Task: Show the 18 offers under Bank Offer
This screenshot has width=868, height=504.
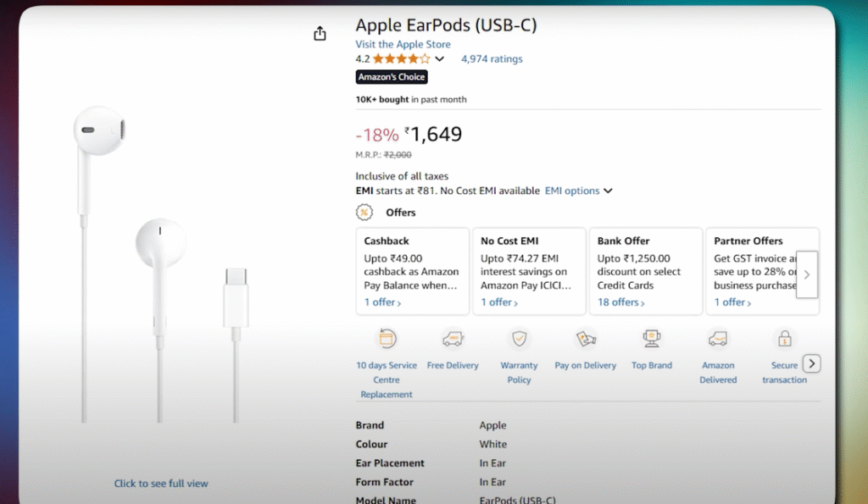Action: [620, 302]
